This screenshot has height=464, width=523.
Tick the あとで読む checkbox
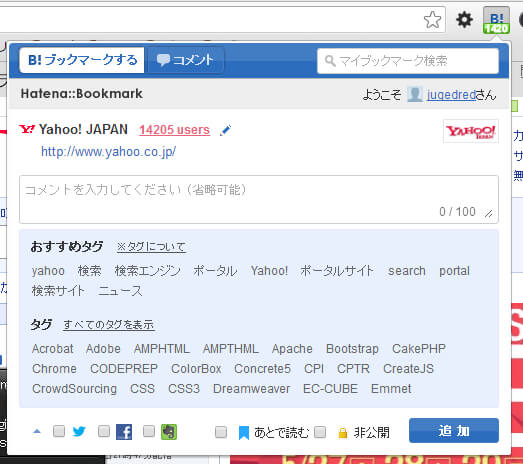pyautogui.click(x=221, y=432)
